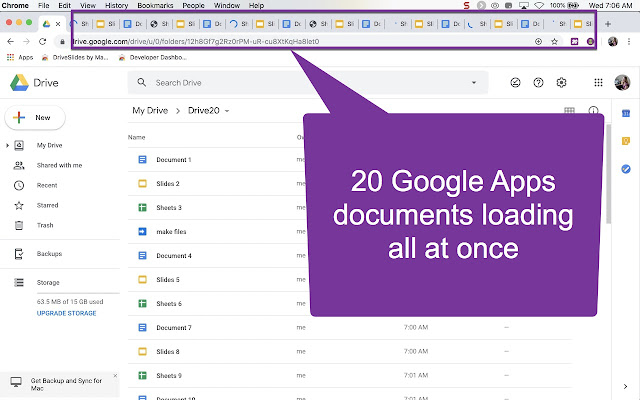Viewport: 640px width, 400px height.
Task: Open Google Calendar in side panel
Action: pyautogui.click(x=625, y=113)
